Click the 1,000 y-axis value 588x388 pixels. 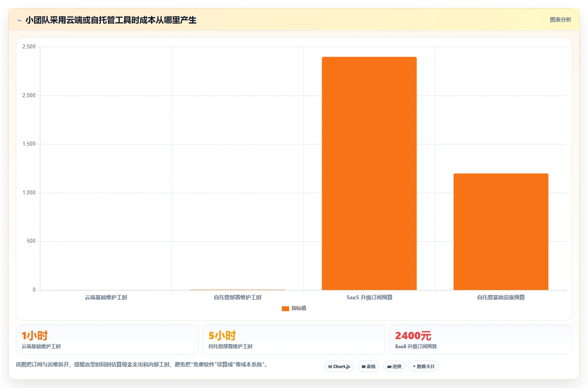point(29,192)
